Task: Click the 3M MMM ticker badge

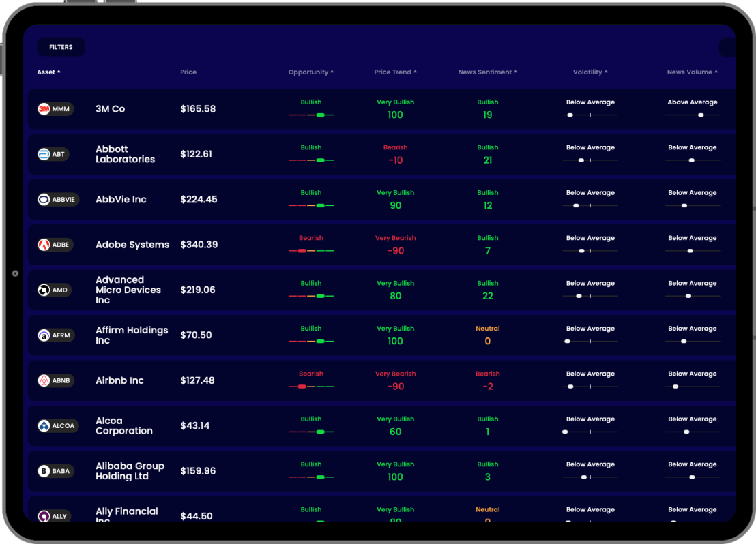Action: (55, 109)
